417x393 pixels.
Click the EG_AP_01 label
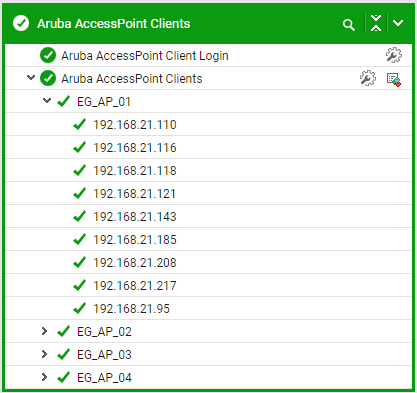[104, 102]
